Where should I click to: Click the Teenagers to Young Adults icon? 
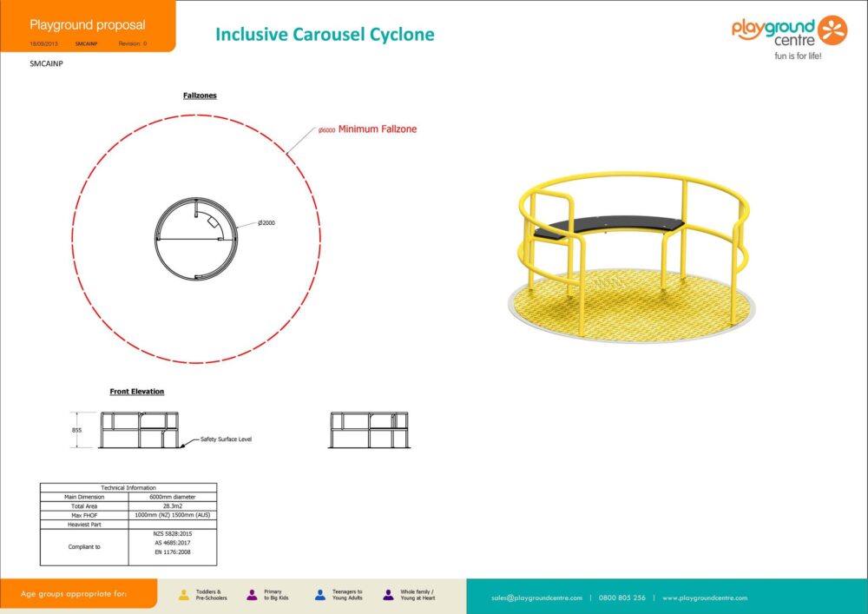pos(320,595)
